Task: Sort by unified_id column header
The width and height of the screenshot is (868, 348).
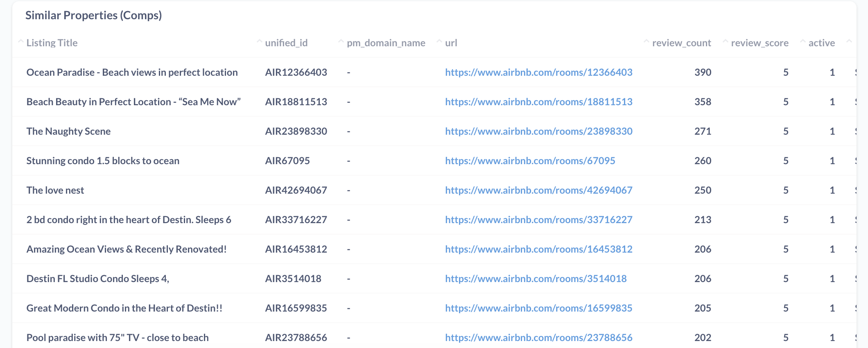Action: pos(286,43)
